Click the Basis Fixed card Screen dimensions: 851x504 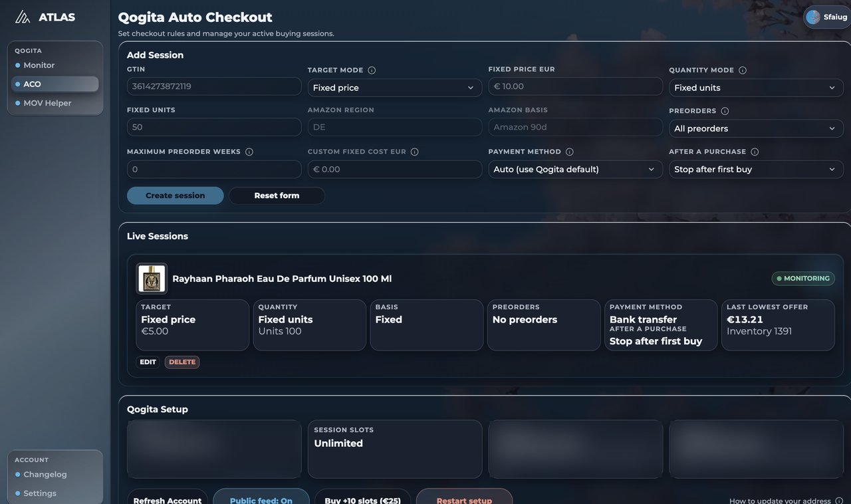(427, 325)
